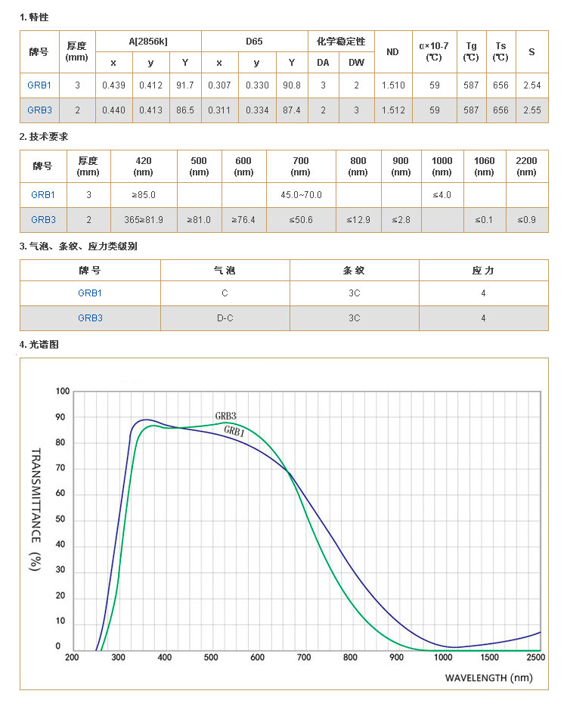The height and width of the screenshot is (728, 567).
Task: Click the GRB3 curve label on the chart
Action: [225, 416]
